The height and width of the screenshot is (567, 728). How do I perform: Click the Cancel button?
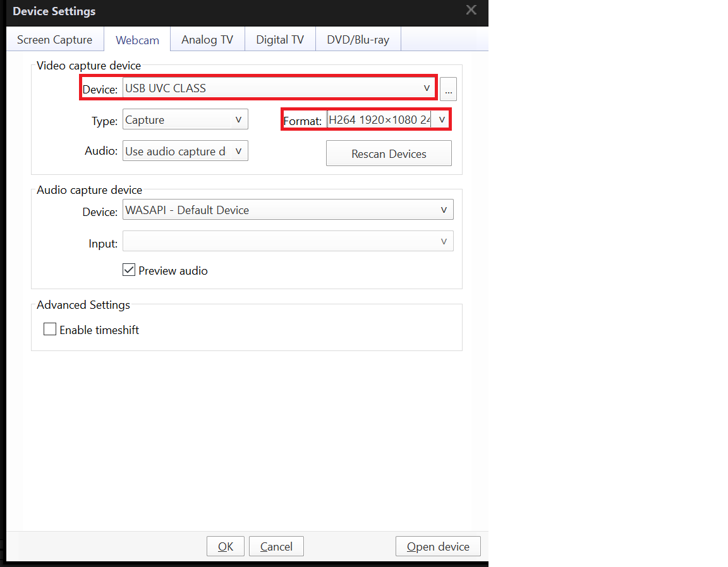point(276,546)
